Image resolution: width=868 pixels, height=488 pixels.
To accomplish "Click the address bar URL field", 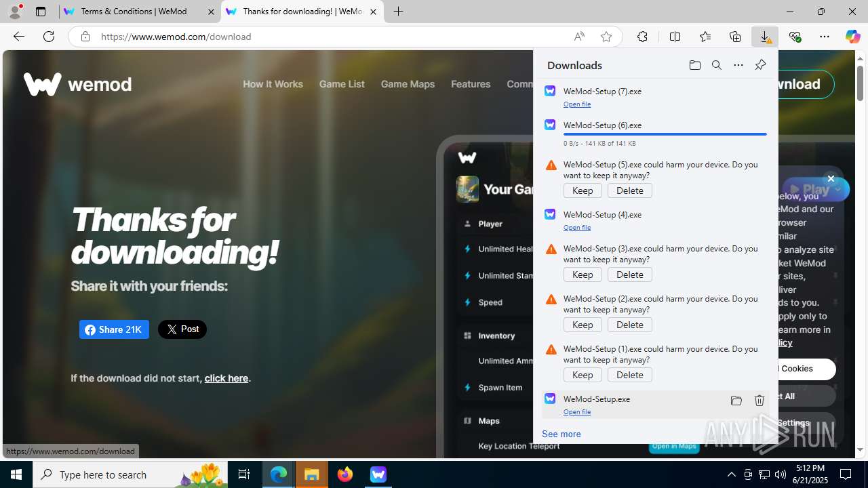I will [x=332, y=37].
